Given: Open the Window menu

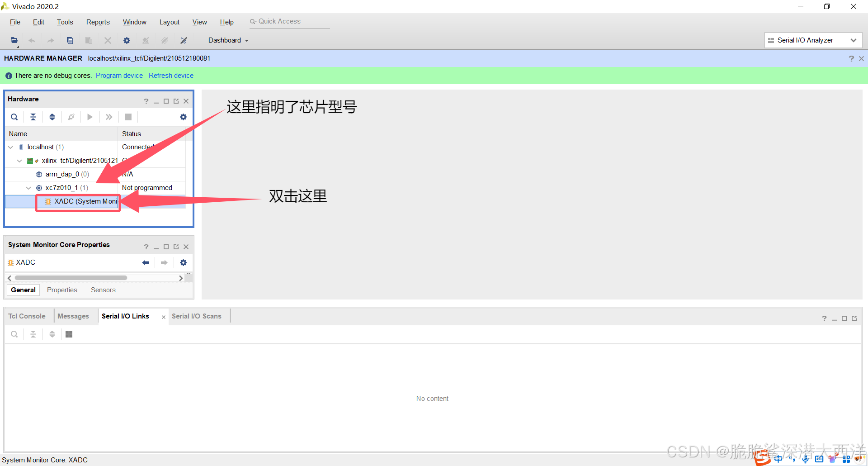Looking at the screenshot, I should tap(134, 22).
